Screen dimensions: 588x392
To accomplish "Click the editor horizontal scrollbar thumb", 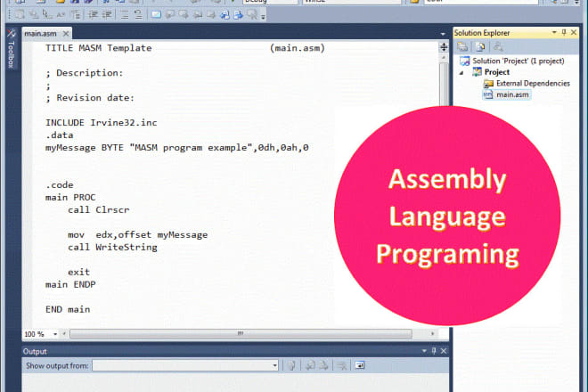I will click(241, 333).
